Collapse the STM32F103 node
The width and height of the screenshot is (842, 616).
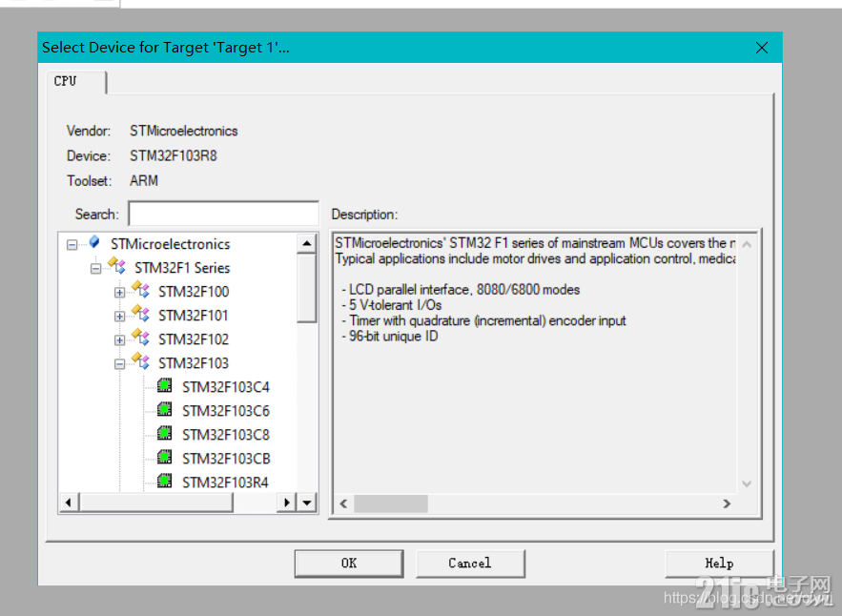120,364
